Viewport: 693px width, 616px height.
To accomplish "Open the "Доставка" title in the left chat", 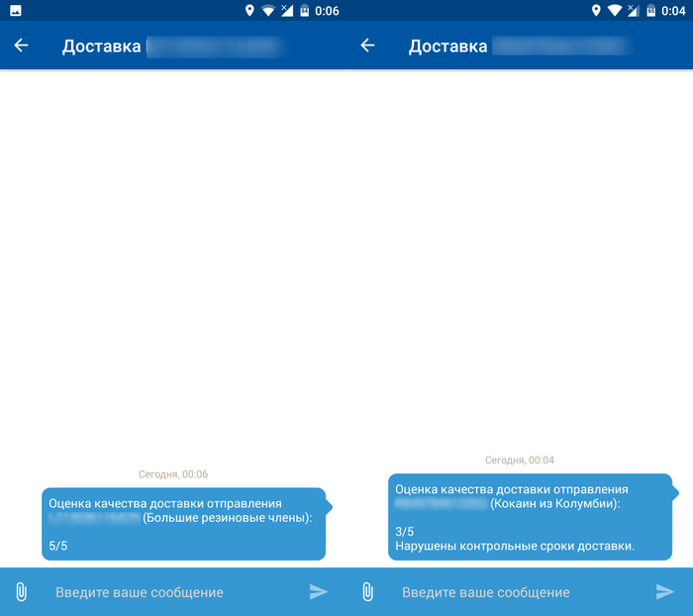I will pos(101,47).
